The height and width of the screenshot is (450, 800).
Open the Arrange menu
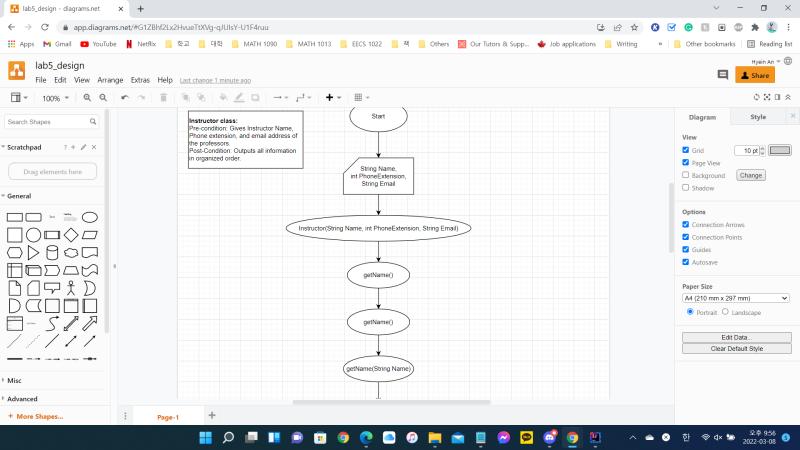point(110,80)
